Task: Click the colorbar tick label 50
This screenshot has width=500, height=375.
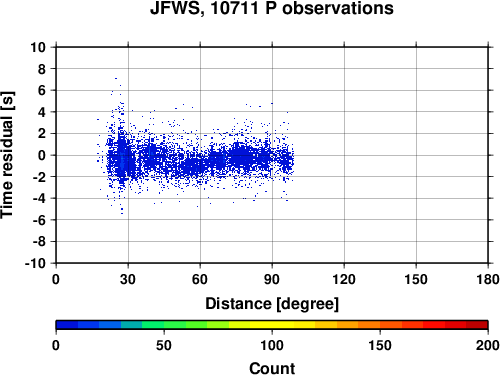Action: point(164,345)
